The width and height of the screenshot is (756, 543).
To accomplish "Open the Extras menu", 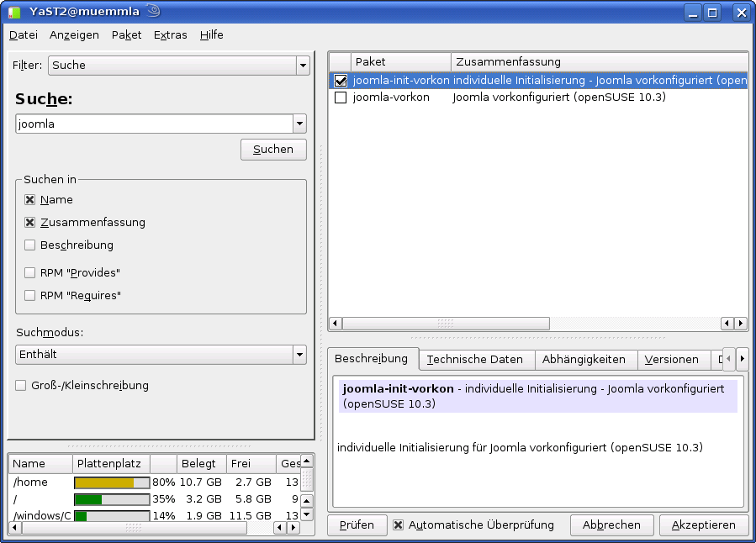I will click(x=170, y=34).
